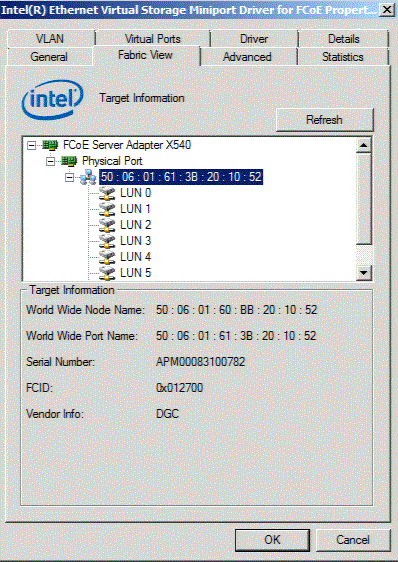Select LUN 4 in the tree
The height and width of the screenshot is (562, 398).
tap(136, 257)
